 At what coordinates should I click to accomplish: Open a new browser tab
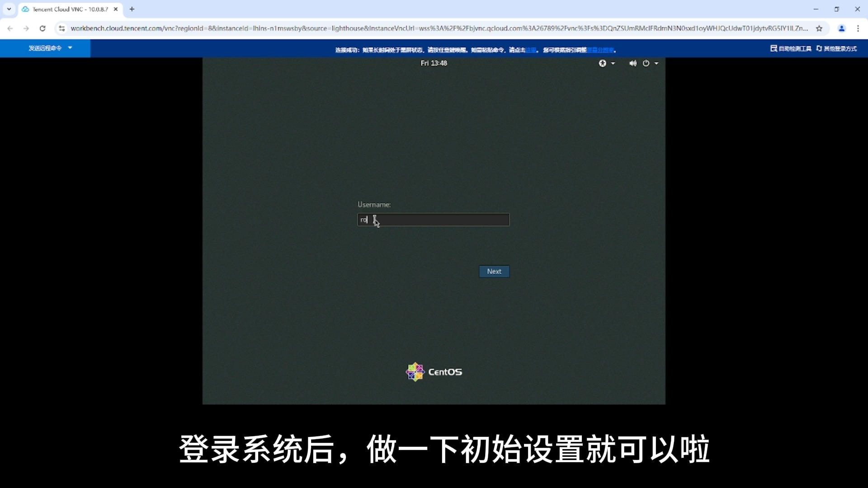pyautogui.click(x=132, y=9)
